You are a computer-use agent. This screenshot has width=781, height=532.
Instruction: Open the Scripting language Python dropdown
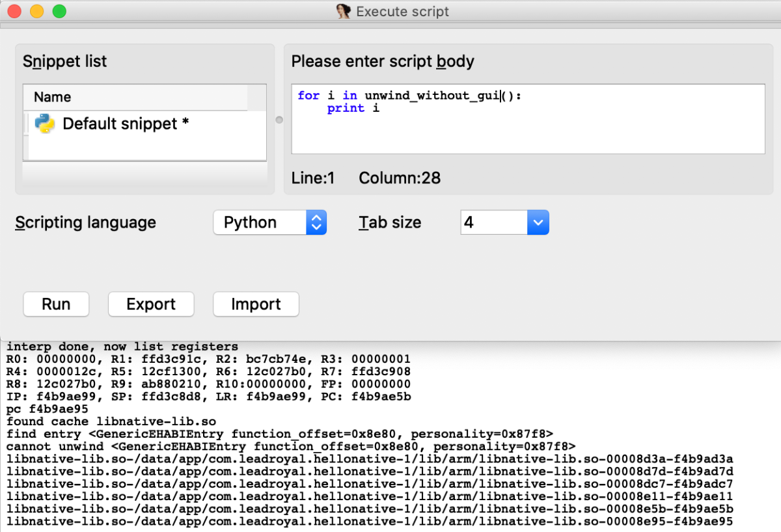[269, 222]
